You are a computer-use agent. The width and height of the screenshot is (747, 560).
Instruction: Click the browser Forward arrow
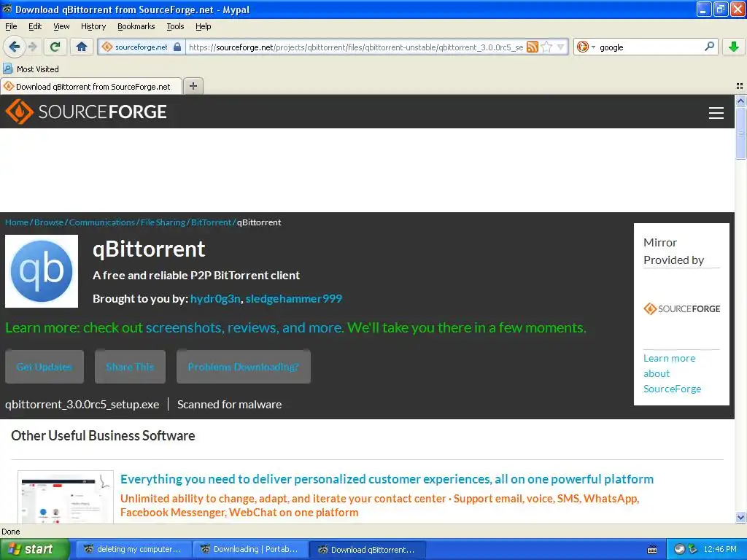(32, 47)
